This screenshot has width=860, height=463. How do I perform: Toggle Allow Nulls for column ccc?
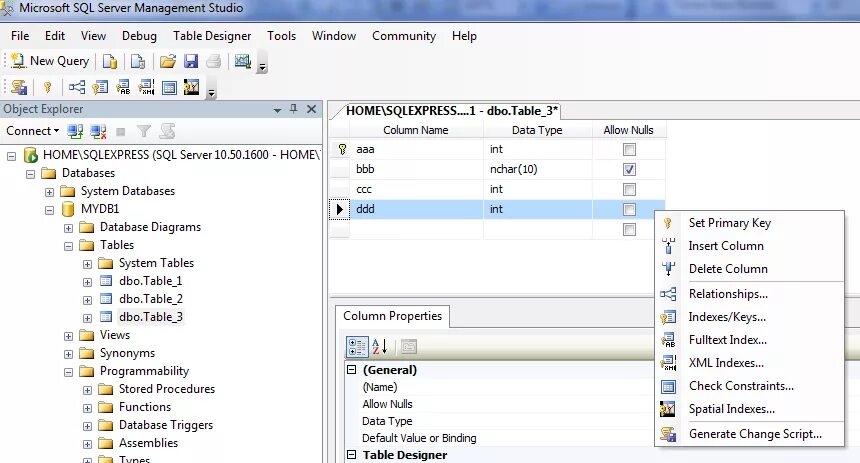(x=629, y=189)
